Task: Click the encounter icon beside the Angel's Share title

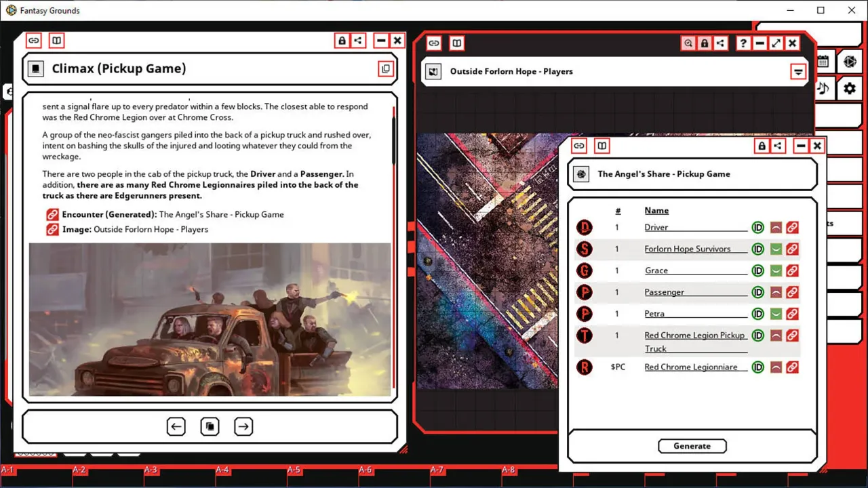Action: (581, 174)
